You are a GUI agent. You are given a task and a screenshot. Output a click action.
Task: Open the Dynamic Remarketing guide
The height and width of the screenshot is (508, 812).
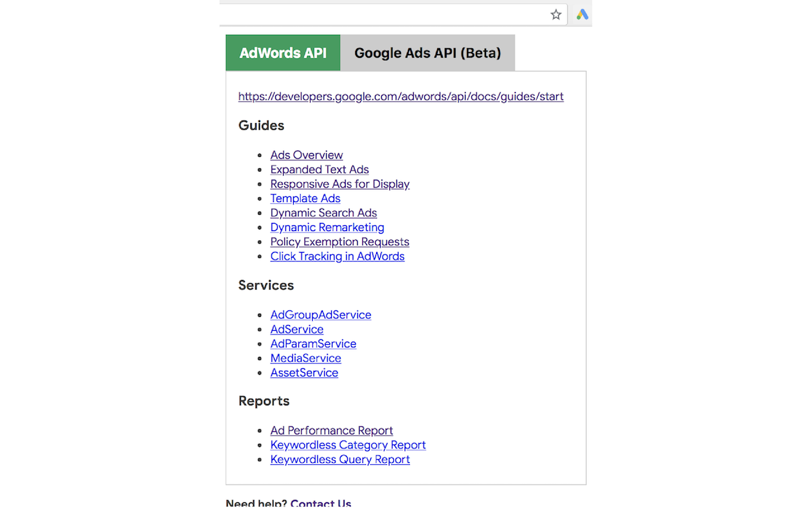pyautogui.click(x=327, y=227)
